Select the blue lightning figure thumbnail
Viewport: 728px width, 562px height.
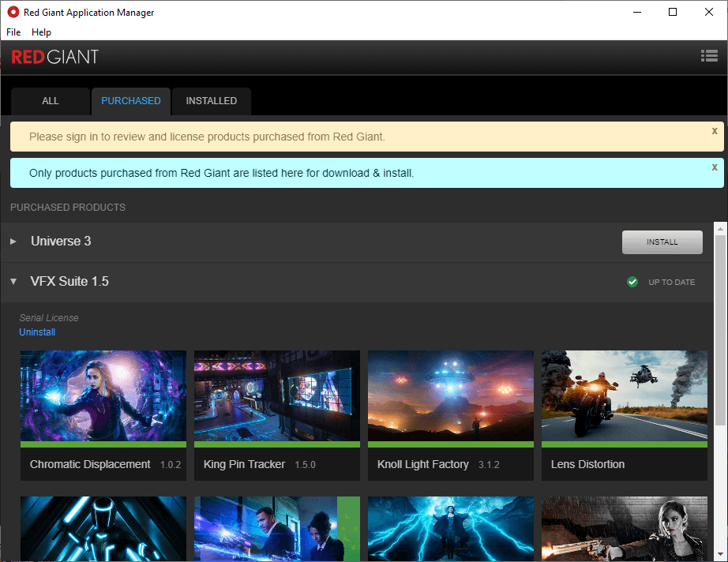click(x=450, y=529)
